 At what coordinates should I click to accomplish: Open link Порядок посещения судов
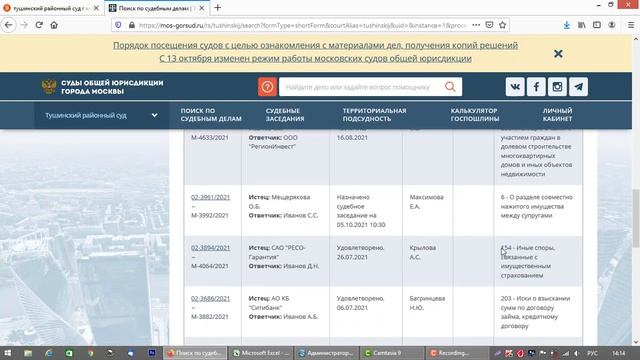click(315, 45)
